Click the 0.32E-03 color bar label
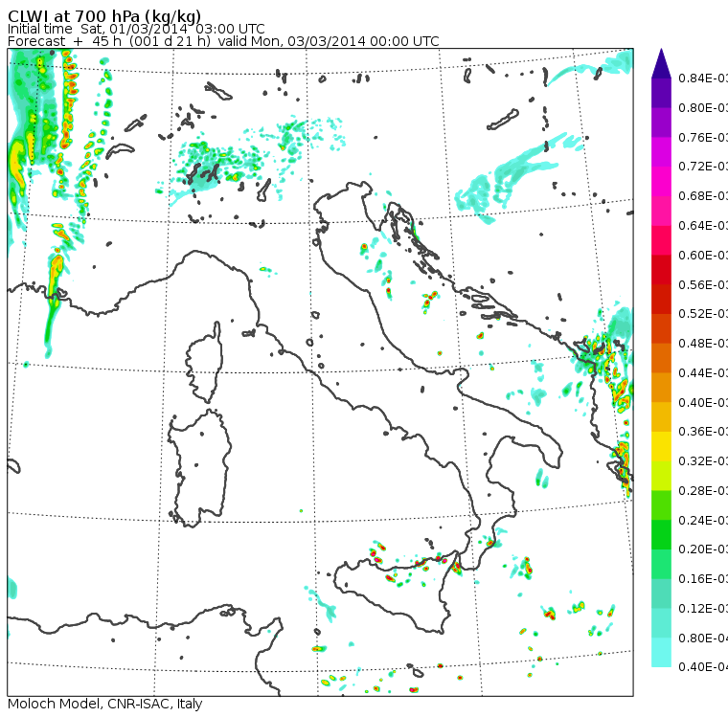The image size is (728, 717). (x=703, y=461)
